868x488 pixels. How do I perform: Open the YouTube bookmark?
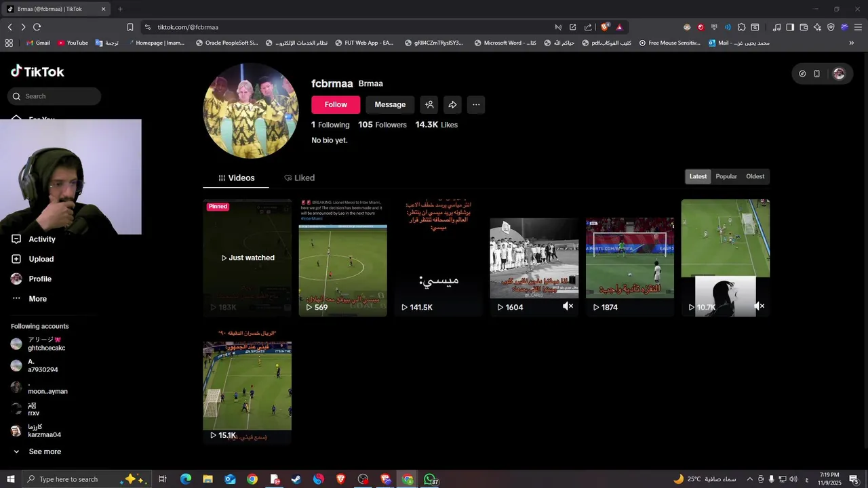73,43
